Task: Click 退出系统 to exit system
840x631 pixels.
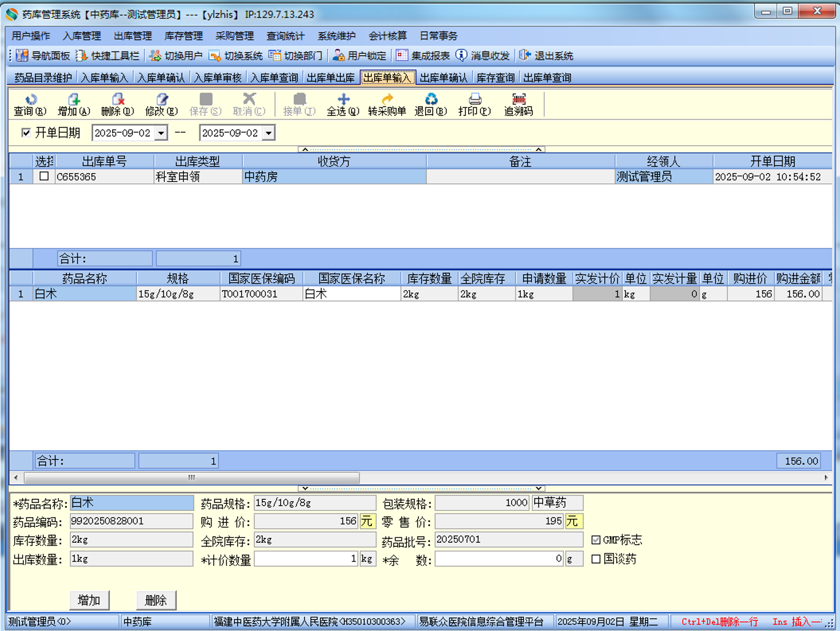Action: click(547, 56)
